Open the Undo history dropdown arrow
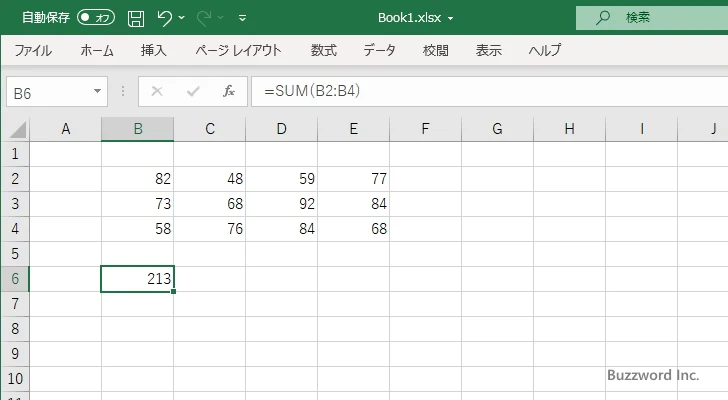This screenshot has width=728, height=400. coord(182,18)
